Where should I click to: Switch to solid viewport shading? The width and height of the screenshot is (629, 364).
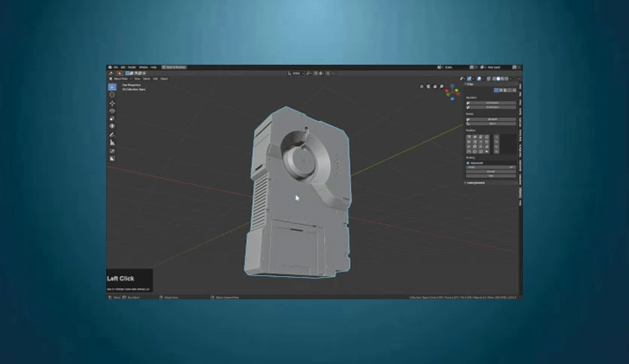pyautogui.click(x=498, y=78)
